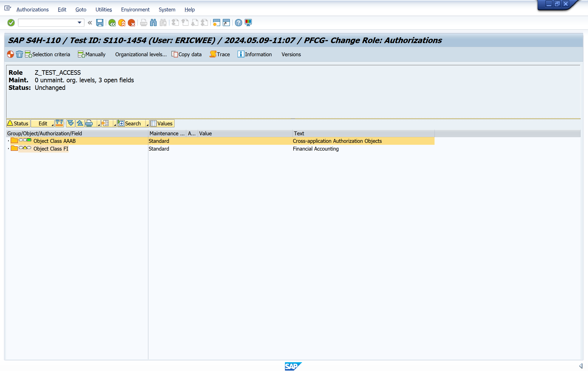Click the green checkmark Enter button
The image size is (588, 371).
tap(11, 23)
